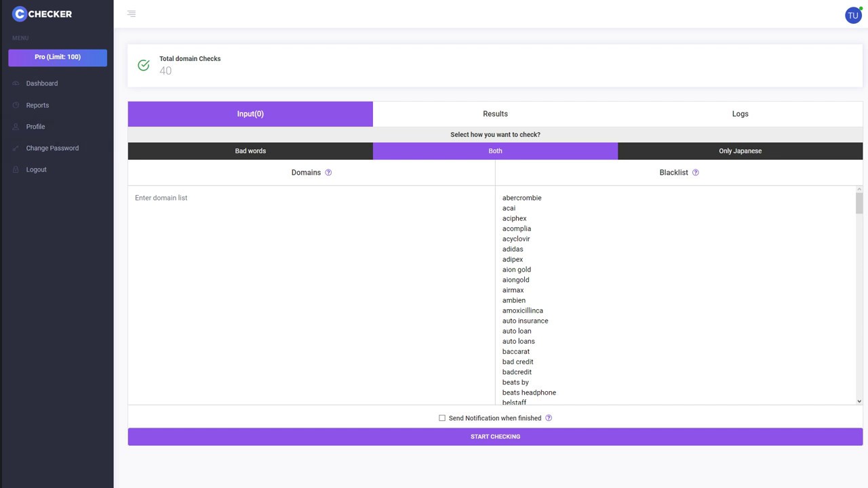
Task: Click the green checkmark Total domain Checks icon
Action: tap(144, 65)
